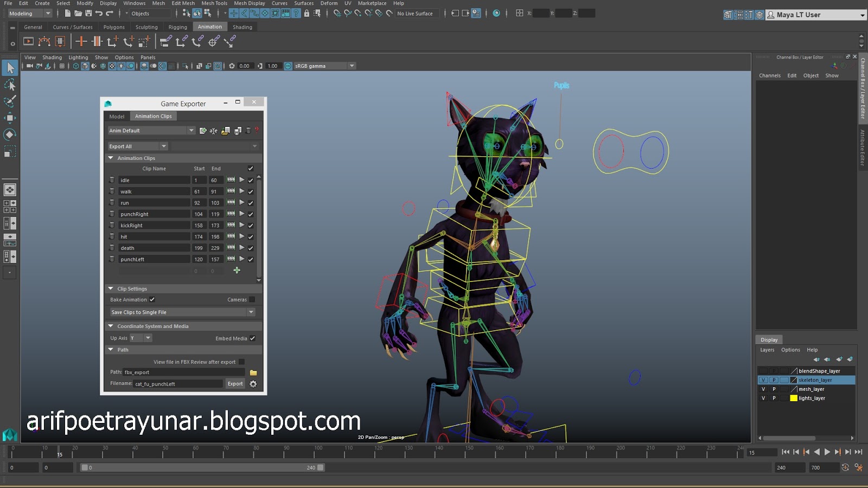Open viewport Lighting menu
This screenshot has height=488, width=868.
(78, 57)
